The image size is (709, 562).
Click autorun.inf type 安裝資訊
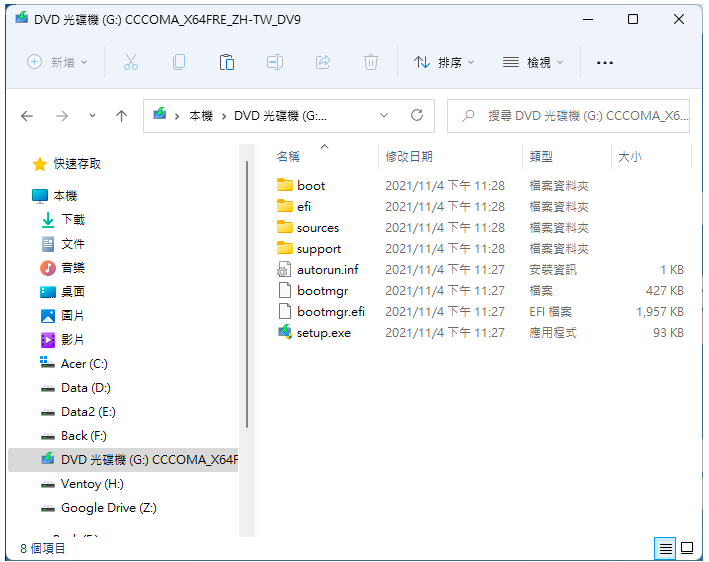553,270
